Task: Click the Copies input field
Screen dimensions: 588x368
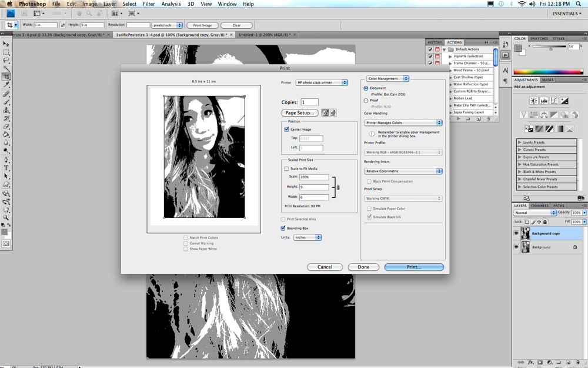Action: pos(309,102)
